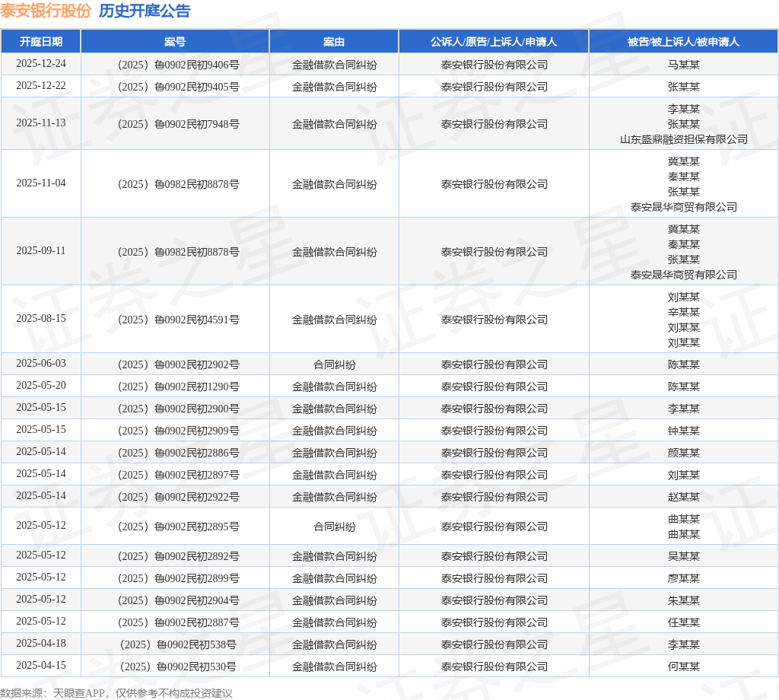The width and height of the screenshot is (779, 700).
Task: Select the 公诉人/原告/上诉人/申请人 column header
Action: [x=494, y=42]
